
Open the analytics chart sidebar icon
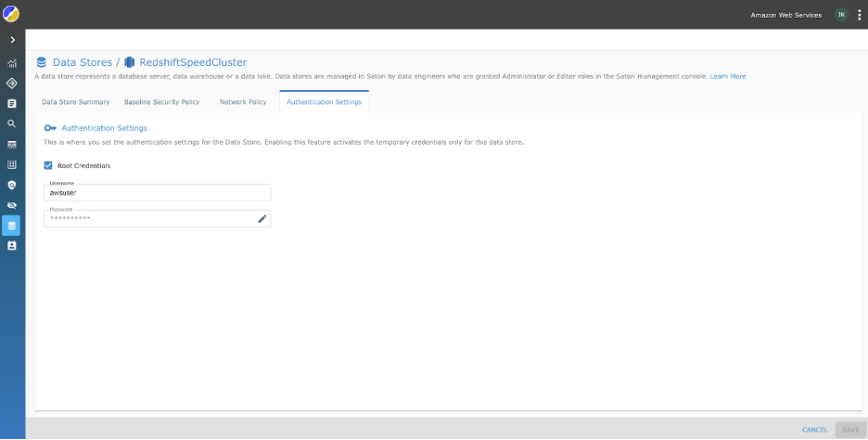[12, 63]
